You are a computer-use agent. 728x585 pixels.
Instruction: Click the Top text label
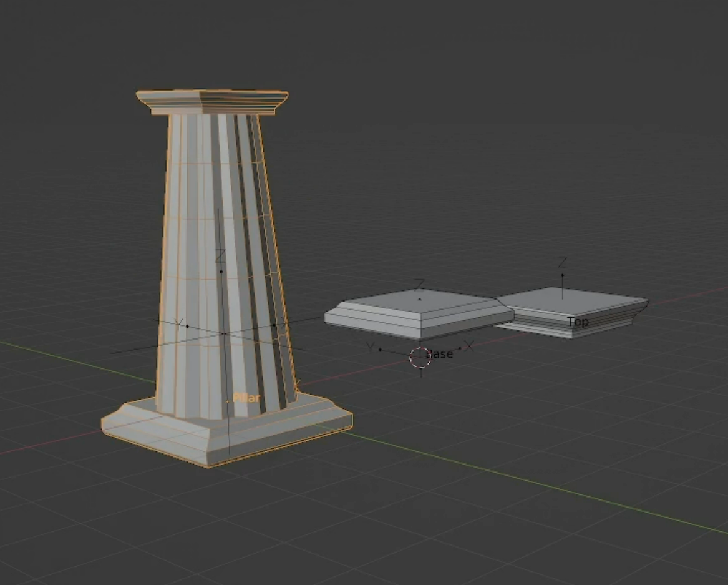click(x=578, y=322)
